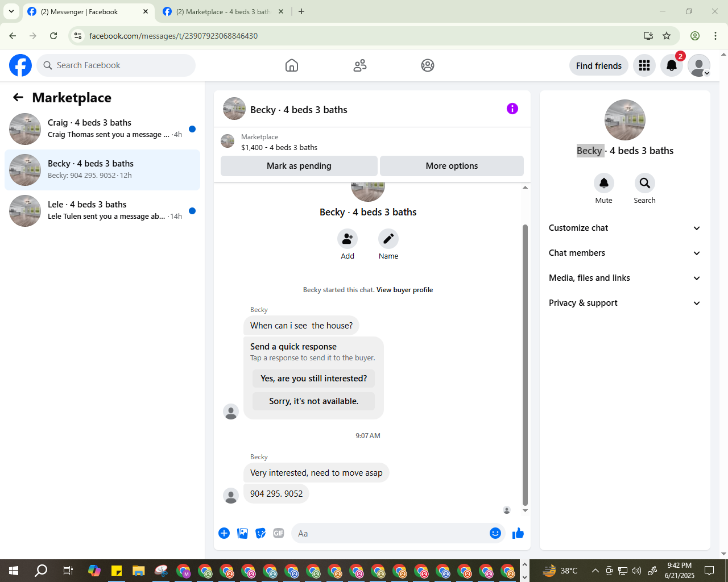The height and width of the screenshot is (582, 728).
Task: Open the account profile avatar menu
Action: click(x=699, y=65)
